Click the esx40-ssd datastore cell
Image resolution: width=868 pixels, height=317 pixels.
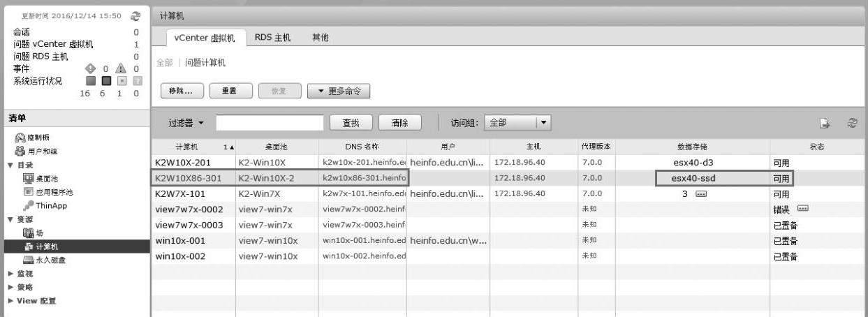tap(693, 178)
